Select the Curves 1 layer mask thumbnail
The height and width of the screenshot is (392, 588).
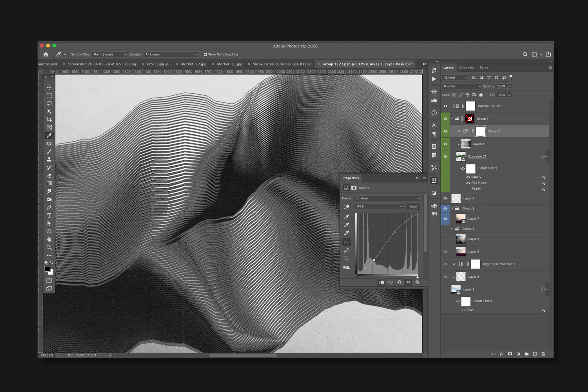[480, 131]
